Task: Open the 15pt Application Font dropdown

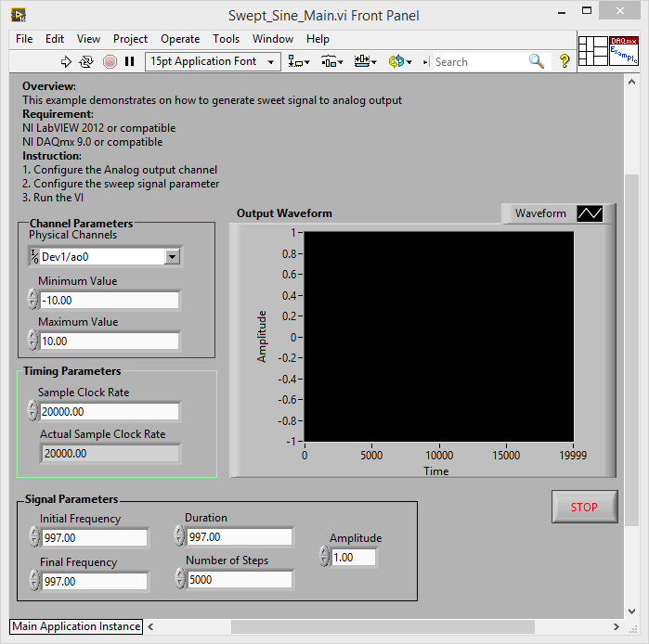Action: pos(213,61)
